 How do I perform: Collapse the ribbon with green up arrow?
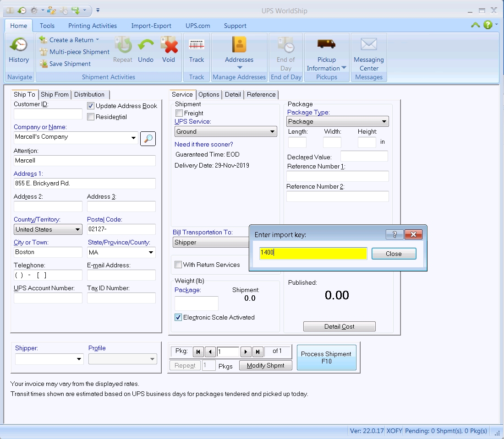pos(476,25)
